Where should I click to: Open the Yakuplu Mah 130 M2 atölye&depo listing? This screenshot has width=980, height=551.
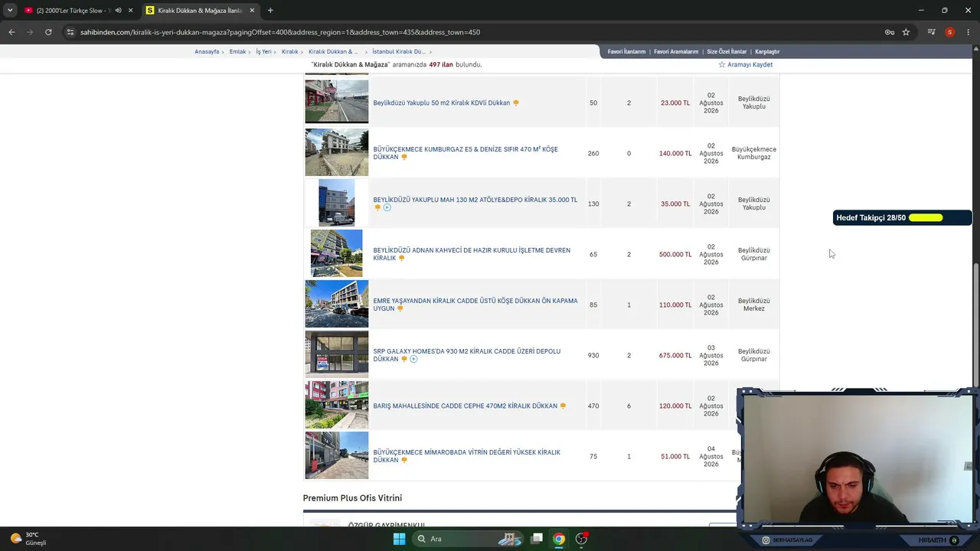coord(475,200)
